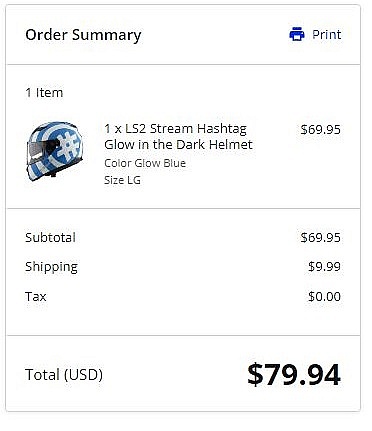The width and height of the screenshot is (372, 431).
Task: Click the Shipping label
Action: click(x=51, y=267)
